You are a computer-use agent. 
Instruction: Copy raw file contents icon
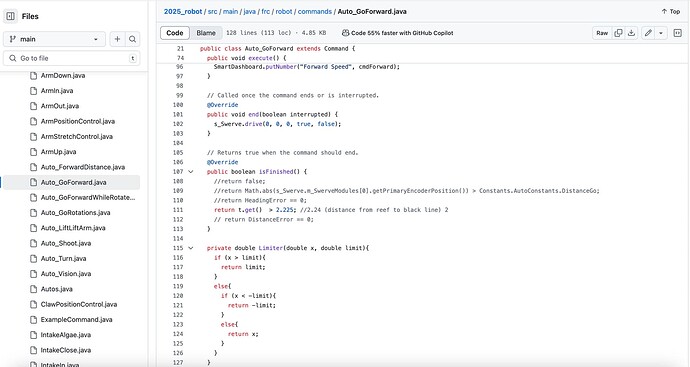coord(618,33)
